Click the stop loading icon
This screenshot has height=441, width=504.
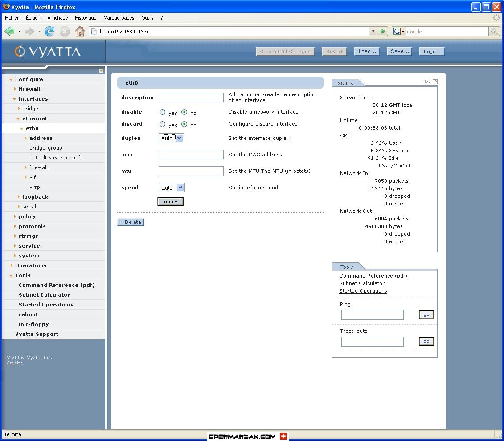click(64, 32)
